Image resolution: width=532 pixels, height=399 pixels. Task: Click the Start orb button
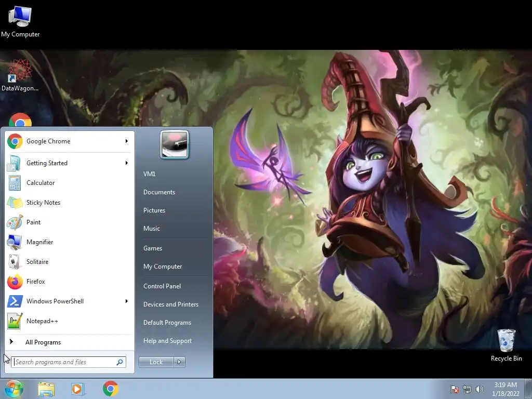coord(14,389)
